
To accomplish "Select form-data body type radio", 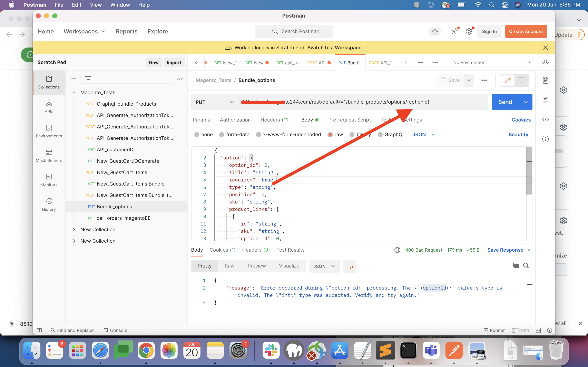I will 222,135.
